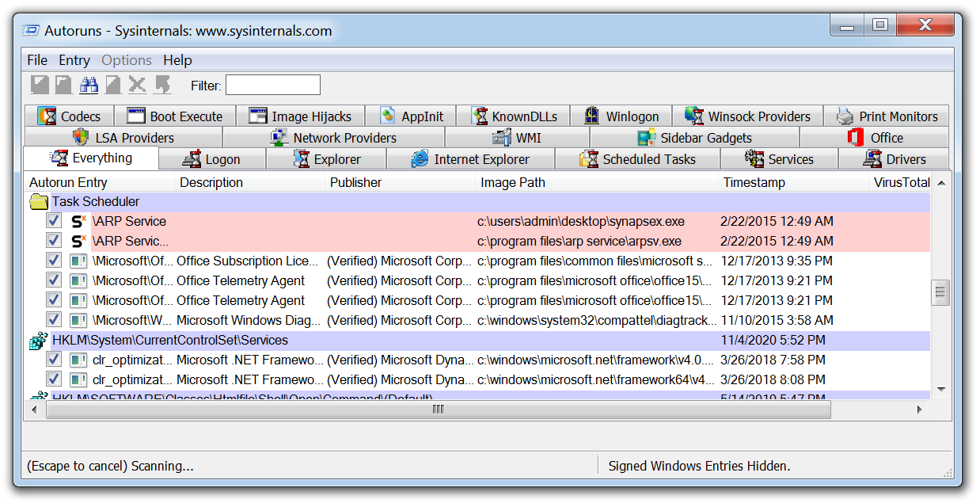Select the Everything tab
This screenshot has height=503, width=980.
91,158
